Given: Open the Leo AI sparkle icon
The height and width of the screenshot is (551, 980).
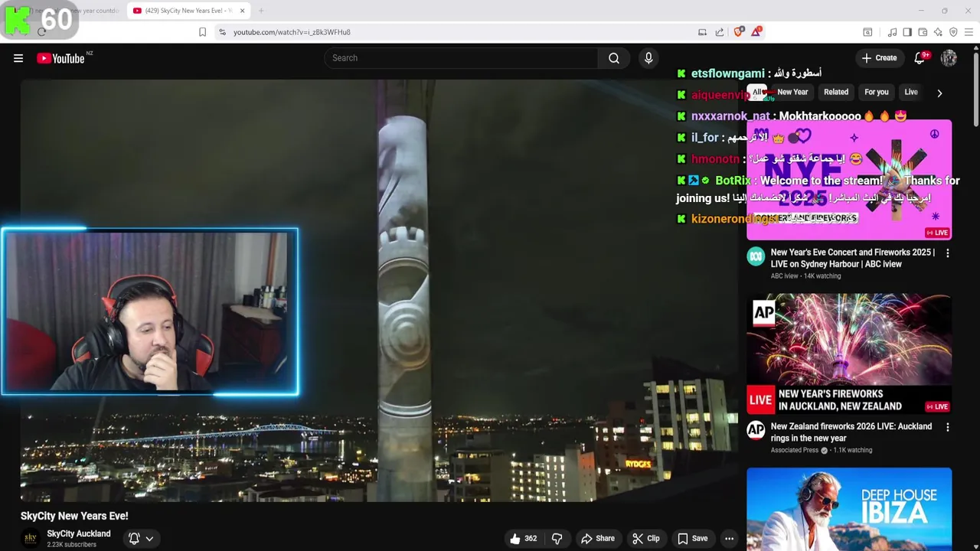Looking at the screenshot, I should [x=938, y=32].
